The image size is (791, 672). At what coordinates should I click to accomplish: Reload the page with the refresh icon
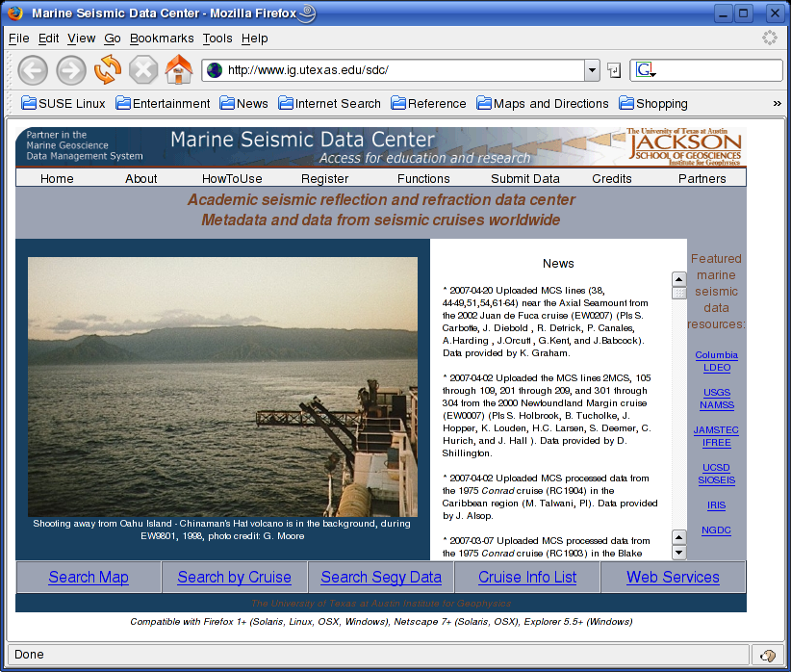(107, 70)
